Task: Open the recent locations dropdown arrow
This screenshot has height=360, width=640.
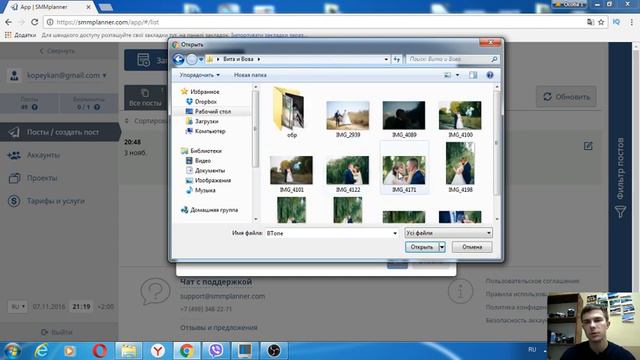Action: tap(201, 60)
